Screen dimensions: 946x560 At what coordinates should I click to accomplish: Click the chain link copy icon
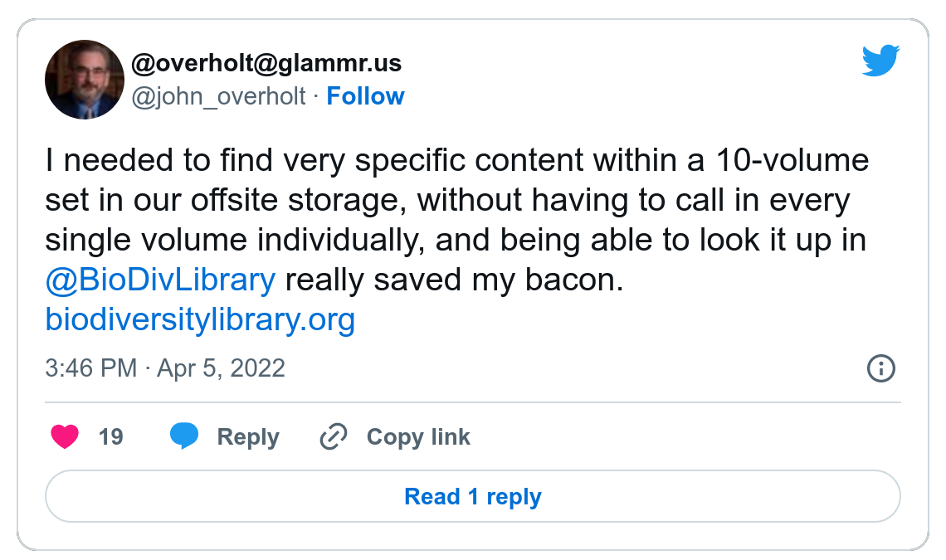(333, 436)
